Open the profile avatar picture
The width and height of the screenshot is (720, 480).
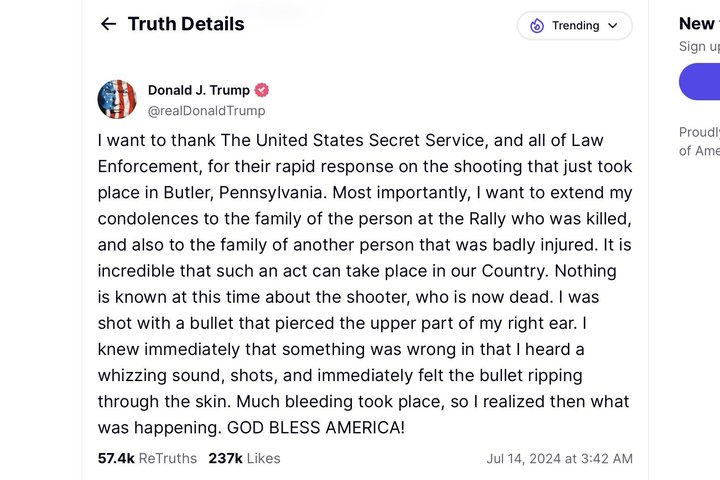[117, 99]
